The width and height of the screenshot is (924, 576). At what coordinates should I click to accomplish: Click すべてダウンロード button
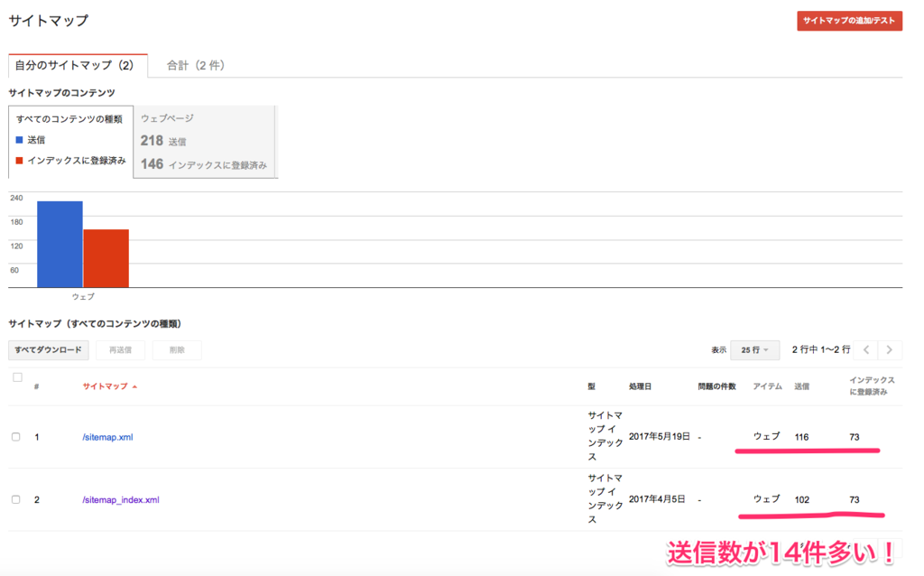tap(49, 349)
